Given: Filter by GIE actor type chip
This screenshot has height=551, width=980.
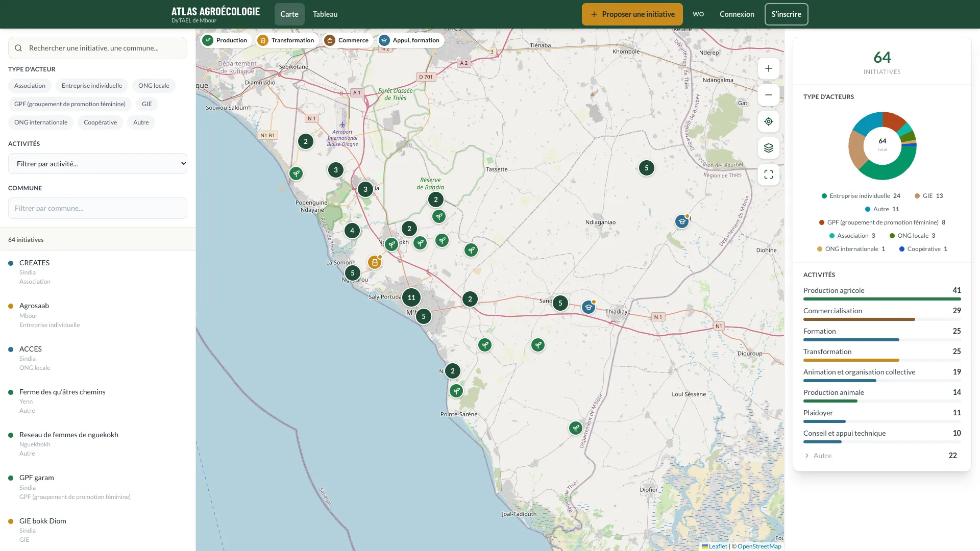Looking at the screenshot, I should (x=147, y=104).
